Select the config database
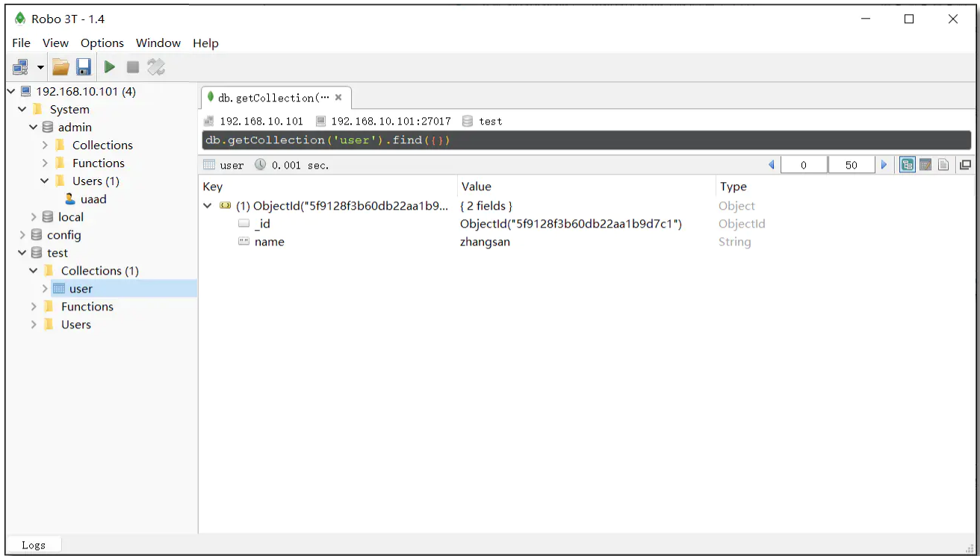This screenshot has height=556, width=980. click(x=63, y=235)
